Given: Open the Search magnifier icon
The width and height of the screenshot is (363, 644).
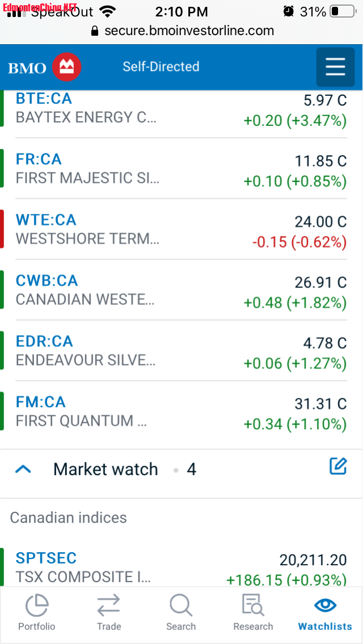Looking at the screenshot, I should (181, 606).
